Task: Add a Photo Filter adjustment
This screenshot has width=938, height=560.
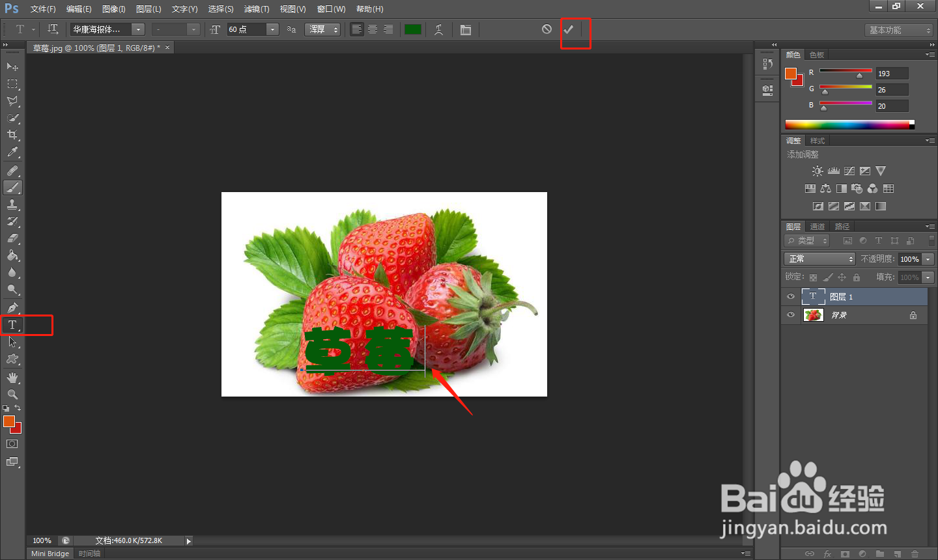Action: pyautogui.click(x=857, y=188)
